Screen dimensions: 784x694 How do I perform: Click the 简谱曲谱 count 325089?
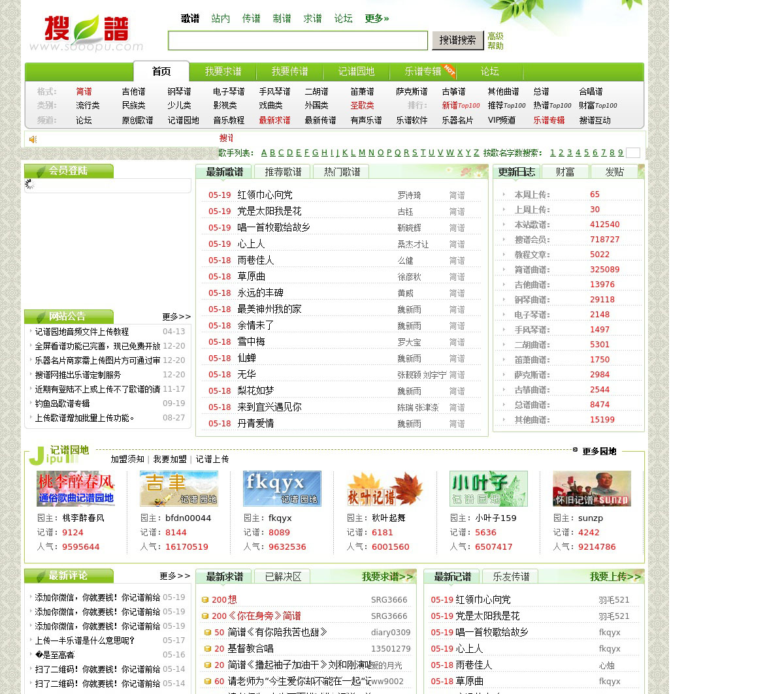click(x=604, y=269)
